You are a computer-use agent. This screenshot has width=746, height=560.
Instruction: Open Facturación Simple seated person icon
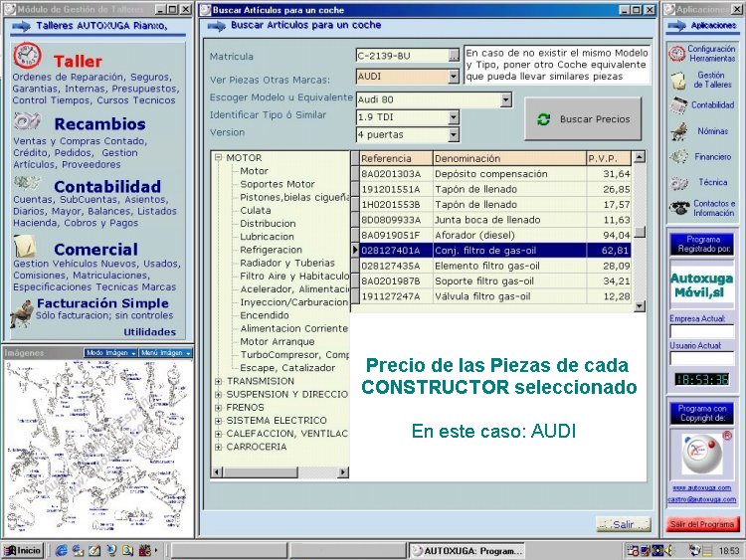(x=22, y=313)
